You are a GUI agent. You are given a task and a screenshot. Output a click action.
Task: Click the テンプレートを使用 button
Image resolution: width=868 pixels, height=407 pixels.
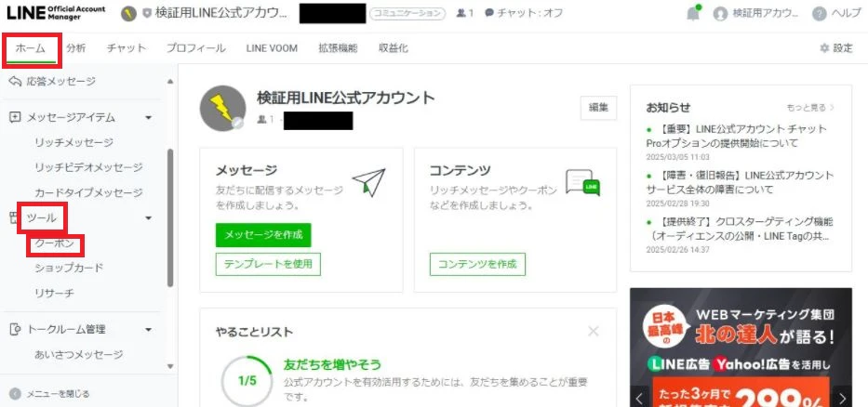(x=268, y=264)
